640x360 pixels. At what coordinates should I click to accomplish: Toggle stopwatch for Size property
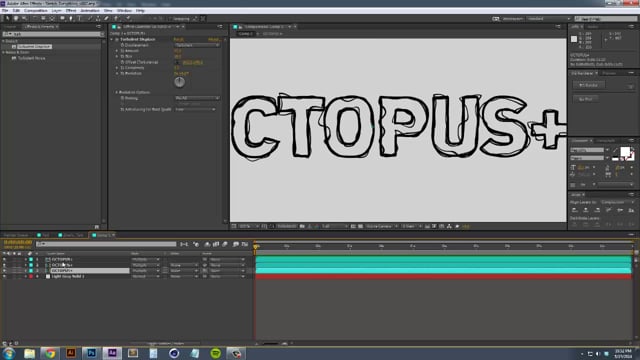click(x=122, y=56)
